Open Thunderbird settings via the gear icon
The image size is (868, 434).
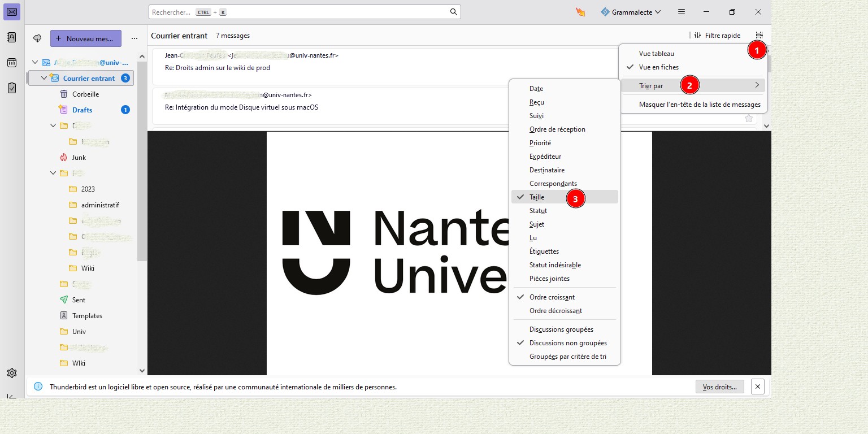[x=11, y=372]
